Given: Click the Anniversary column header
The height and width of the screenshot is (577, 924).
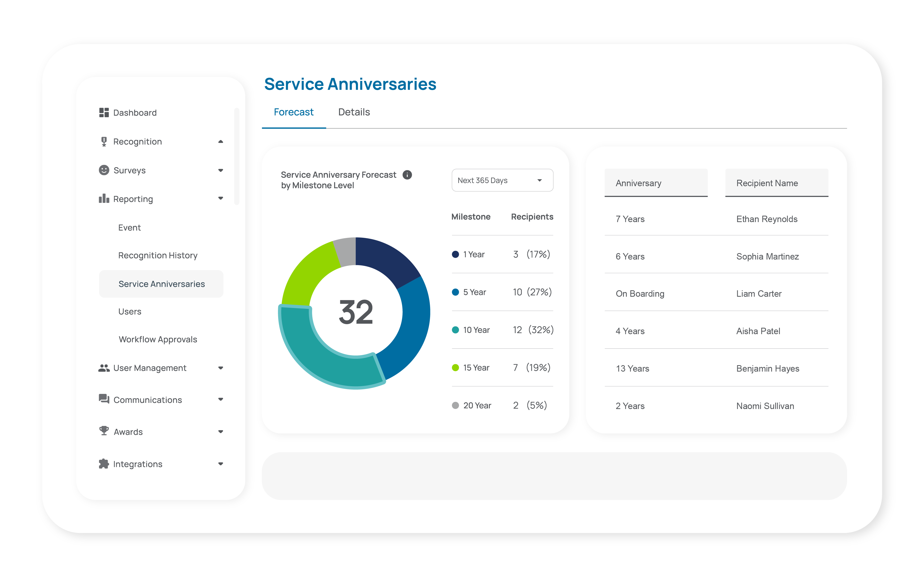Looking at the screenshot, I should point(656,183).
